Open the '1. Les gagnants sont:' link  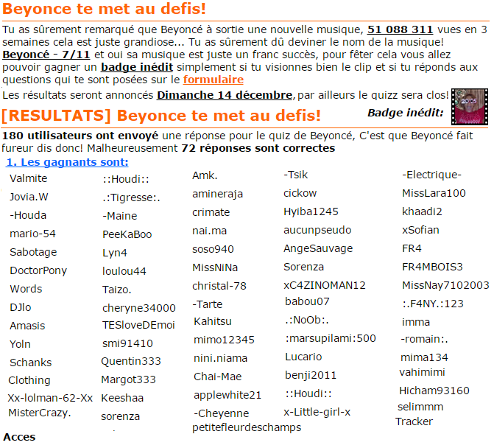click(67, 162)
